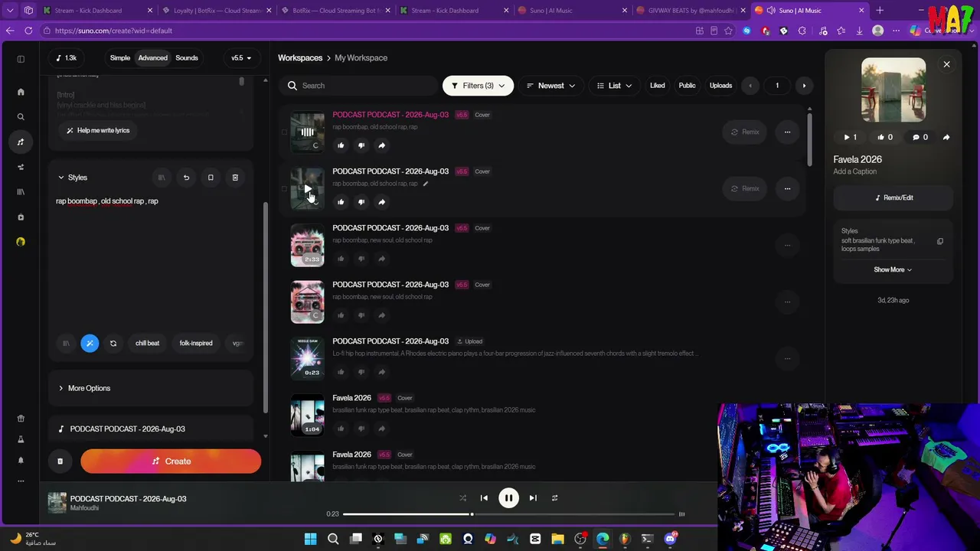
Task: Click Help me write lyrics
Action: pyautogui.click(x=97, y=131)
